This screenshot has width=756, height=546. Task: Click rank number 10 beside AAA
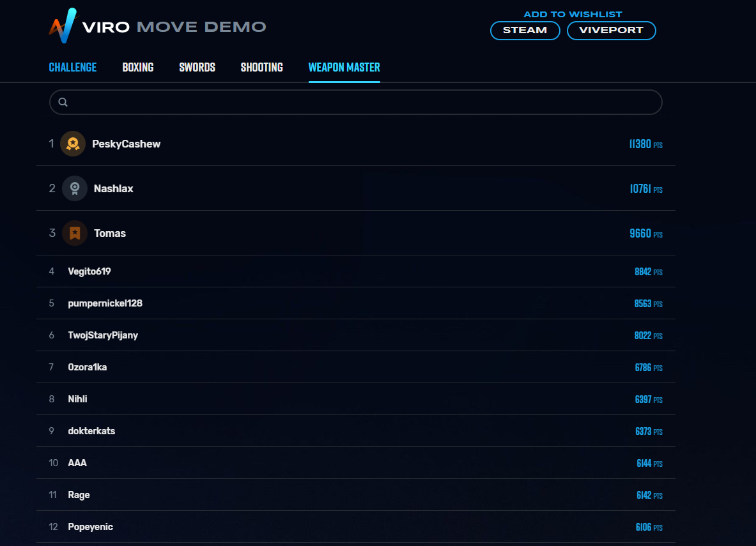54,463
